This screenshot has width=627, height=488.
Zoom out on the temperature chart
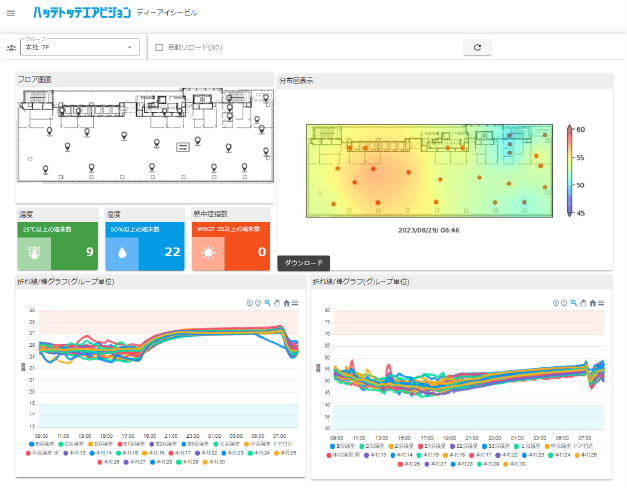tap(258, 303)
